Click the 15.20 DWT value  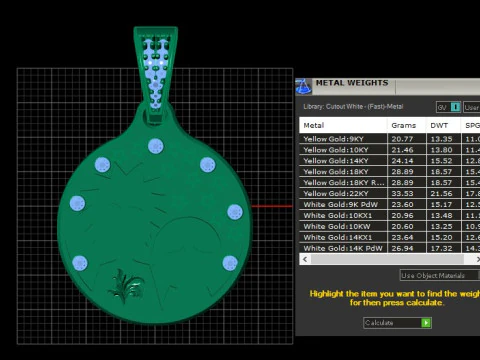click(441, 238)
